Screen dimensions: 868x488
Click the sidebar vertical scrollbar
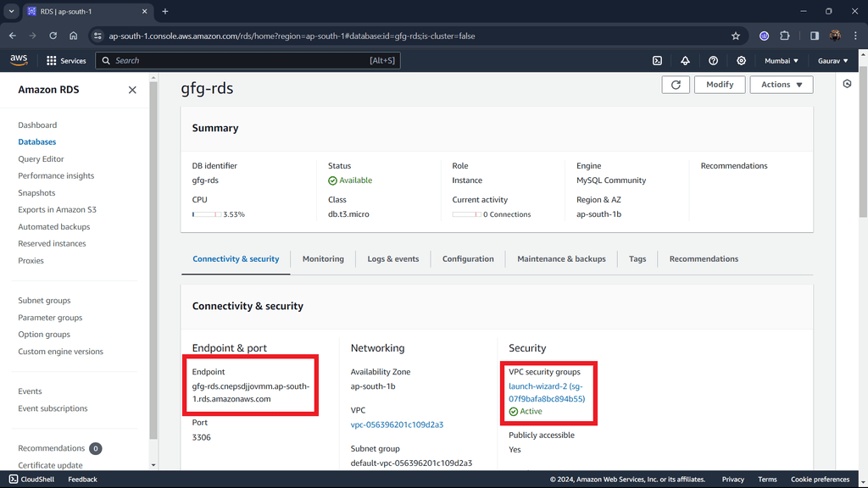[x=153, y=254]
